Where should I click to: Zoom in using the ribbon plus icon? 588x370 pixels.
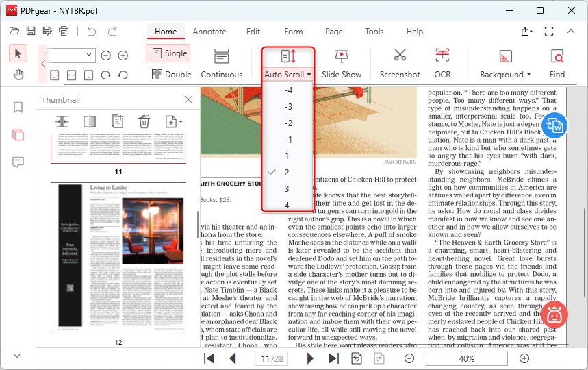tap(123, 56)
